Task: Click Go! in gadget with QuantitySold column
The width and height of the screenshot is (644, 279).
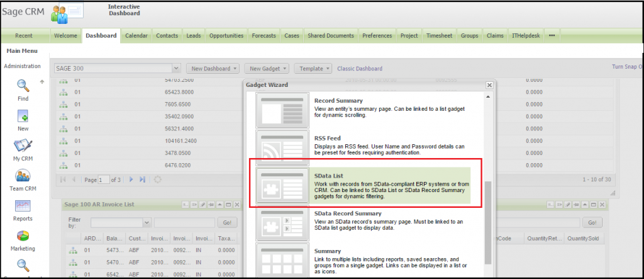Action: (x=592, y=222)
